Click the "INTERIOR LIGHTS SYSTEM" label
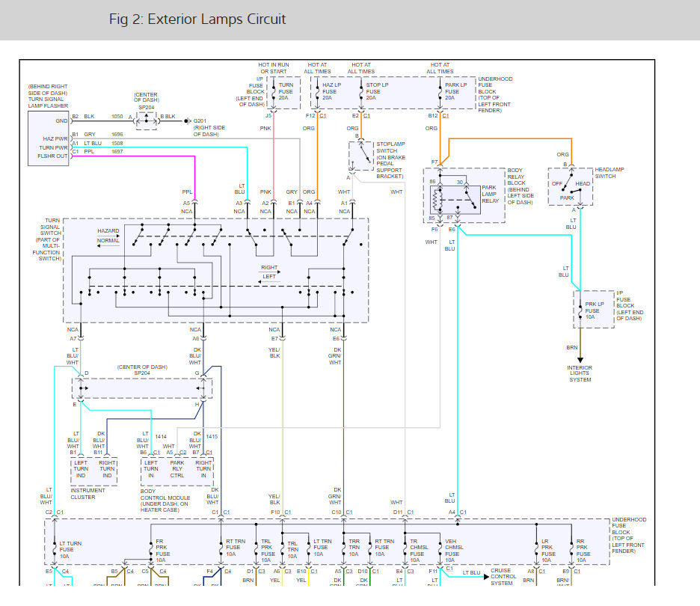Image resolution: width=700 pixels, height=606 pixels. [x=580, y=374]
